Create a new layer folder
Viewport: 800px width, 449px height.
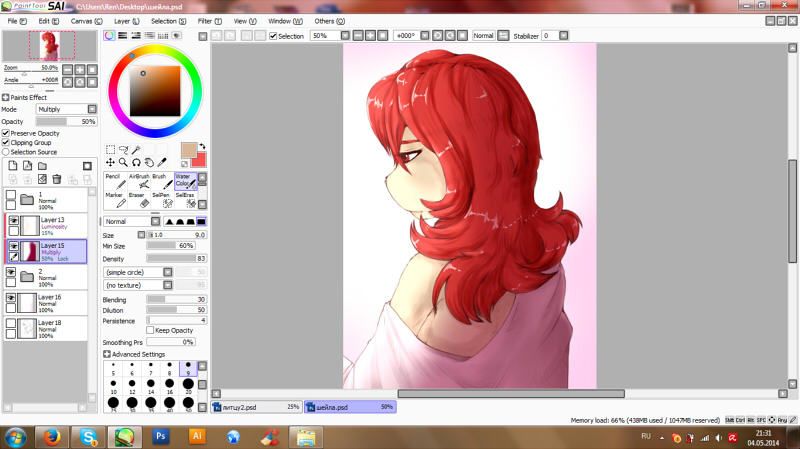(x=42, y=166)
